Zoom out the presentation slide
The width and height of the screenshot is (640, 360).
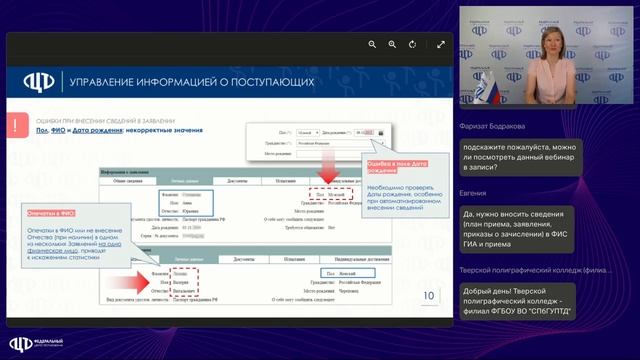[372, 44]
